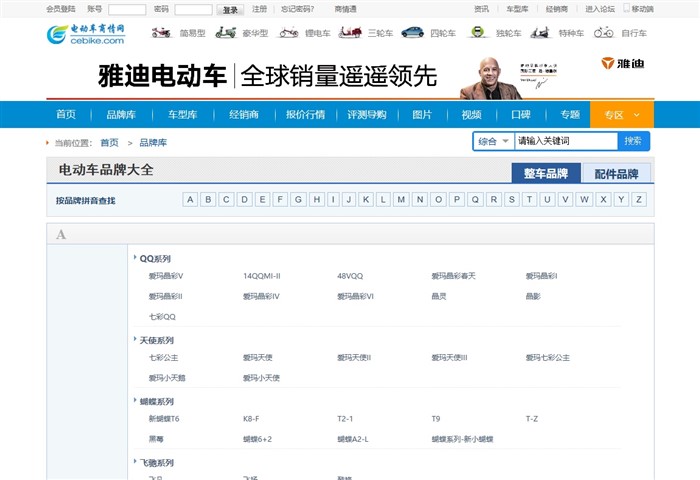700x480 pixels.
Task: Open 车型库 in the navigation bar
Action: [x=183, y=115]
